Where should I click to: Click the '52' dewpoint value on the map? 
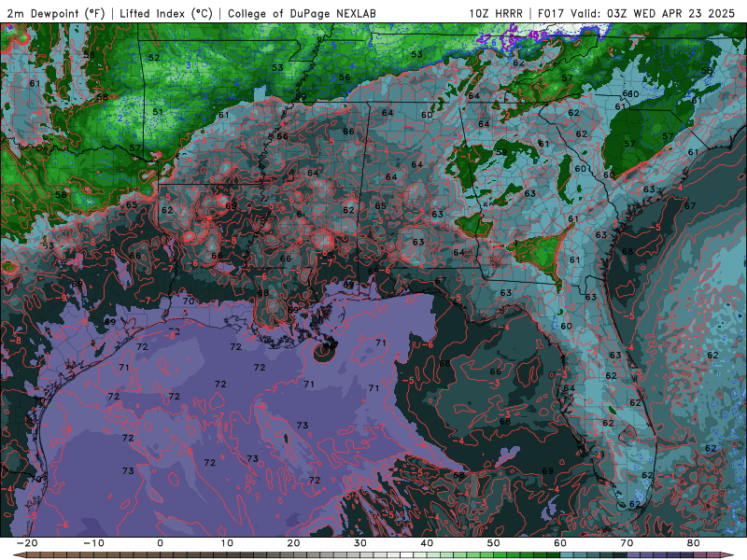click(x=154, y=58)
